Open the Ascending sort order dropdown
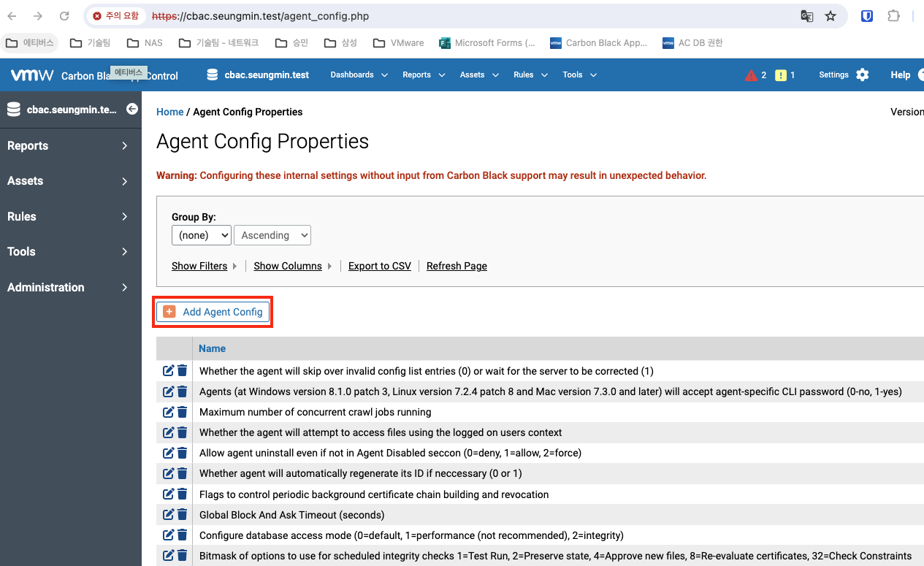Screen dimensions: 924x566 coord(272,235)
